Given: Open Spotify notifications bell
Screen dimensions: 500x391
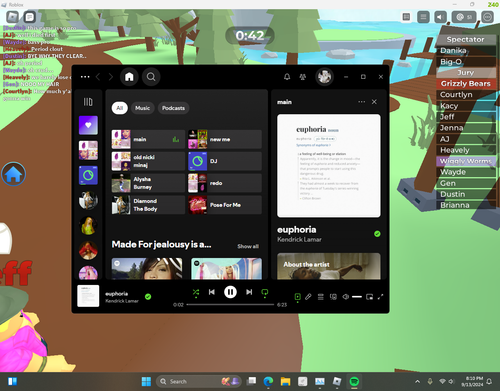Looking at the screenshot, I should coord(287,77).
